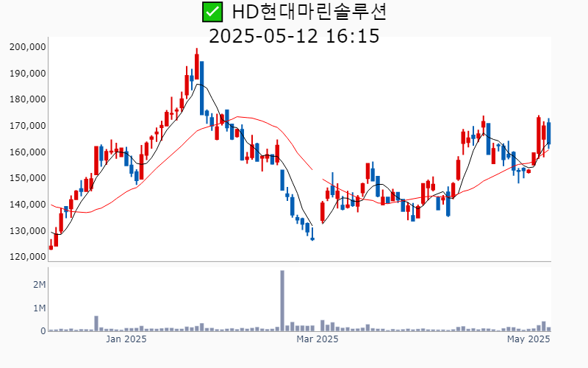Image resolution: width=588 pixels, height=368 pixels.
Task: Click the 120,000 price axis label
Action: 28,256
